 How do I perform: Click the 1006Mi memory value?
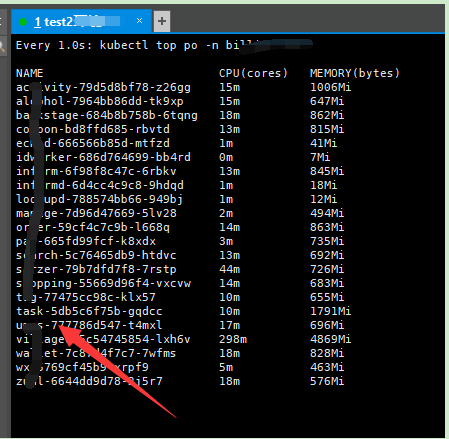(330, 87)
